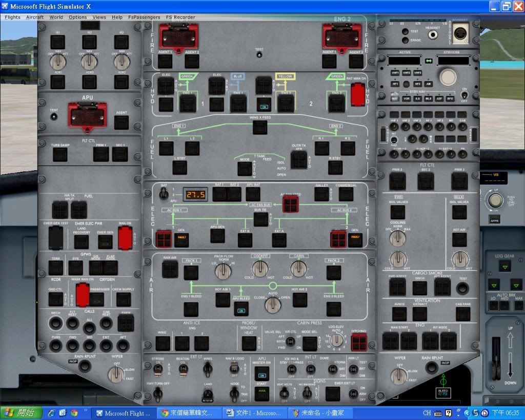Image resolution: width=525 pixels, height=420 pixels.
Task: Click the WING anti-ice pushbutton
Action: (163, 343)
